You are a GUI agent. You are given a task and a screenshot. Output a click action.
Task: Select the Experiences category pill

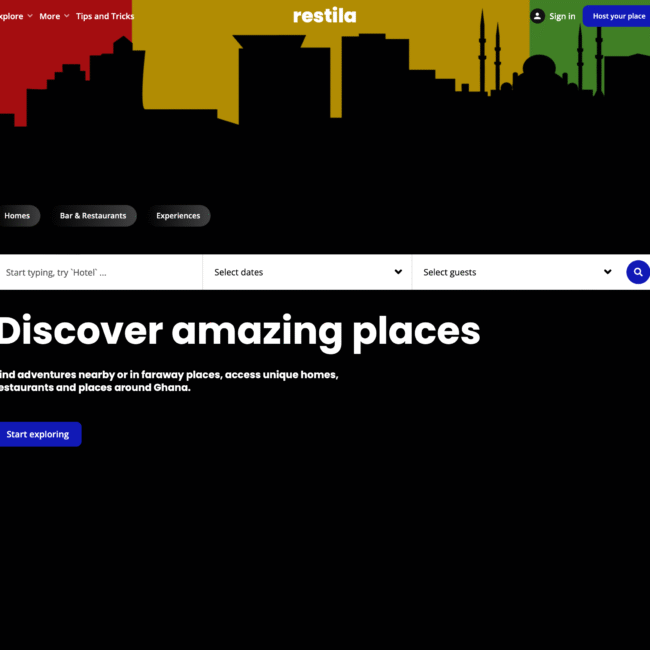coord(178,216)
